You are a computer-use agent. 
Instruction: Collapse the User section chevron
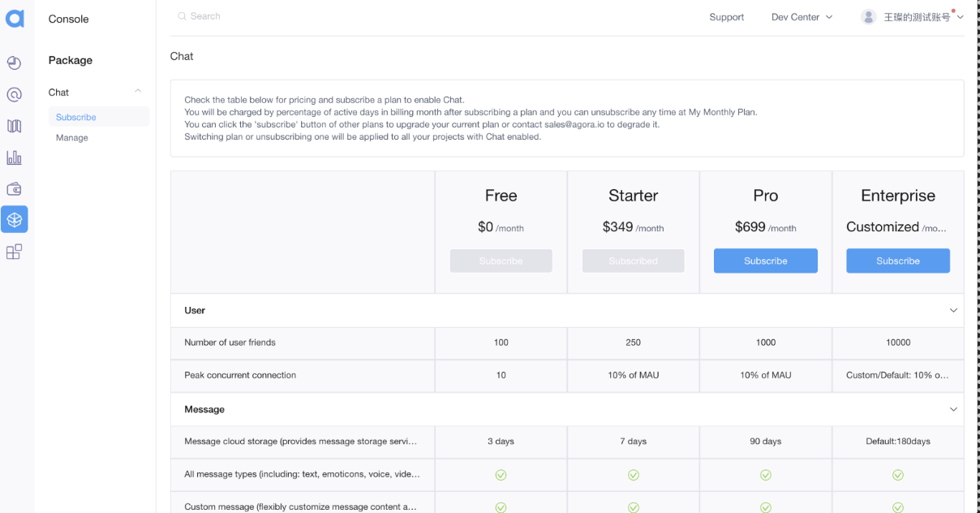pyautogui.click(x=953, y=311)
